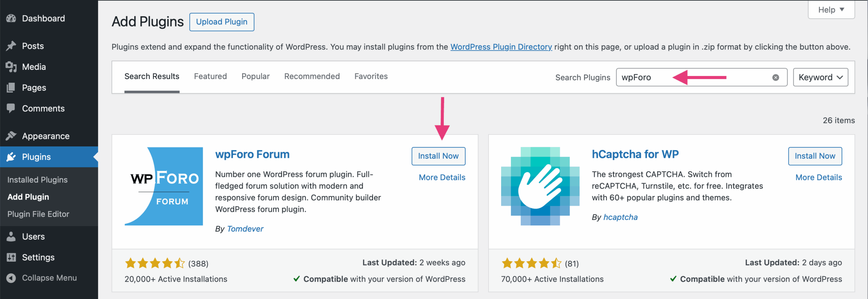
Task: Click the Dashboard gauge icon
Action: coord(11,18)
